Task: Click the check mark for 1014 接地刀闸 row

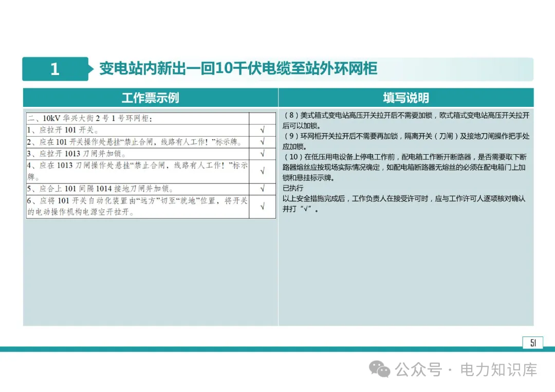Action: (x=262, y=189)
